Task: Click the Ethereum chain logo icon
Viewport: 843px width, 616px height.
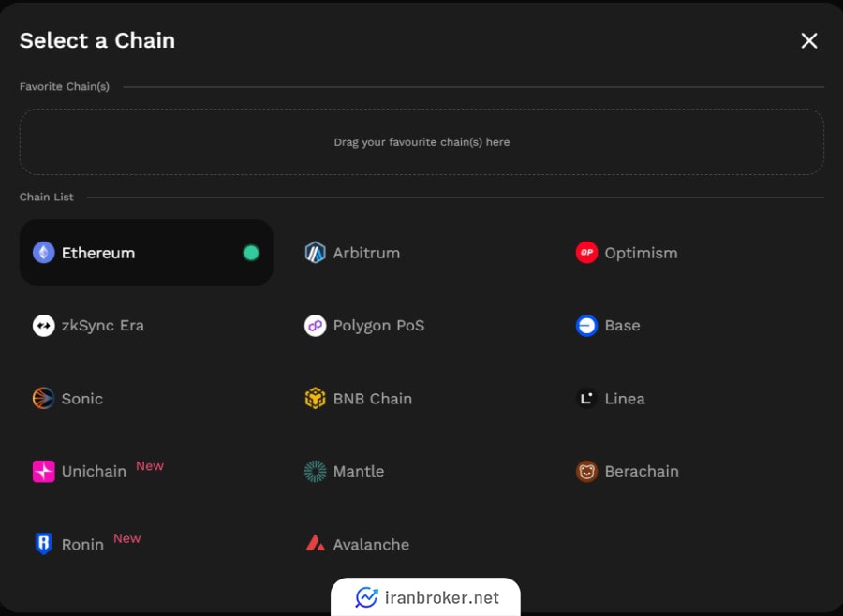Action: coord(44,253)
